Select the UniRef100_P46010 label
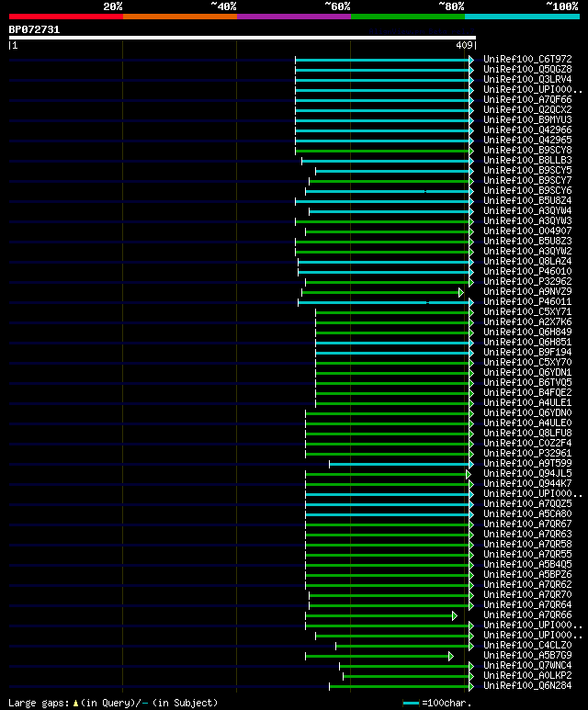Screen dimensions: 588x710 coord(527,271)
